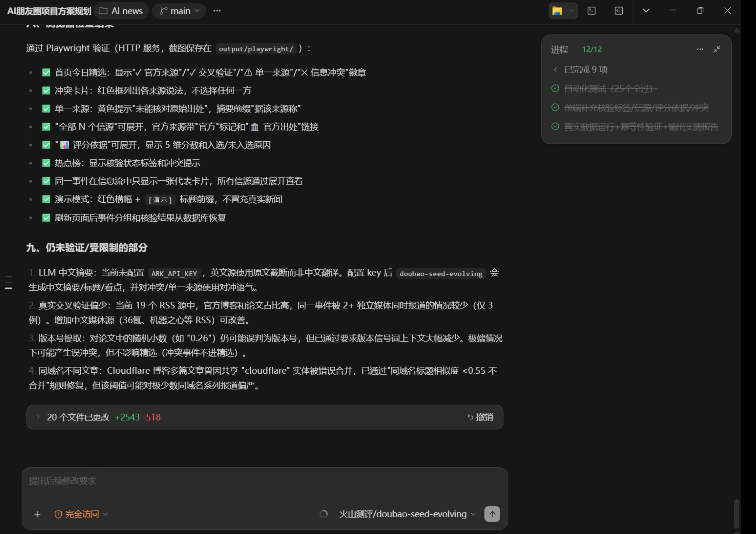Click the -518 deletions count
The width and height of the screenshot is (756, 534).
click(152, 417)
